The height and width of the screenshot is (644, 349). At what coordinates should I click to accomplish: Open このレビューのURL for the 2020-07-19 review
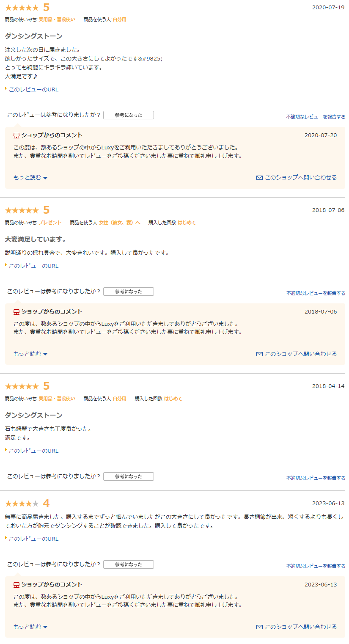[x=33, y=90]
